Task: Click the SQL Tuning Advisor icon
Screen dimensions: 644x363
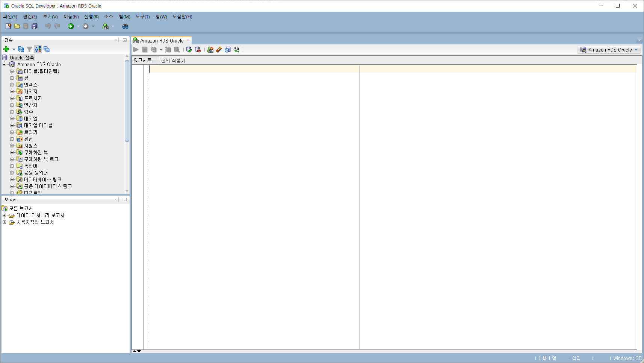Action: coord(177,50)
